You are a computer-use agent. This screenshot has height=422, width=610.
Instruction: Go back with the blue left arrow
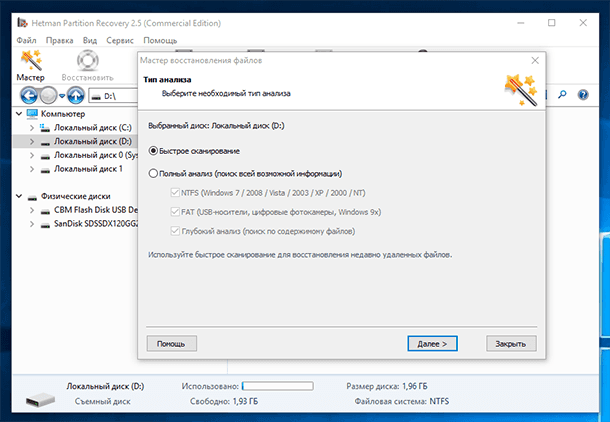coord(28,95)
